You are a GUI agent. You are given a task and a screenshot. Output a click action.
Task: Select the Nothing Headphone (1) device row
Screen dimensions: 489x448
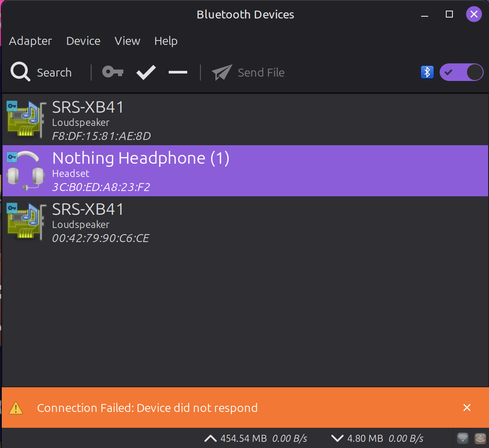tap(245, 171)
